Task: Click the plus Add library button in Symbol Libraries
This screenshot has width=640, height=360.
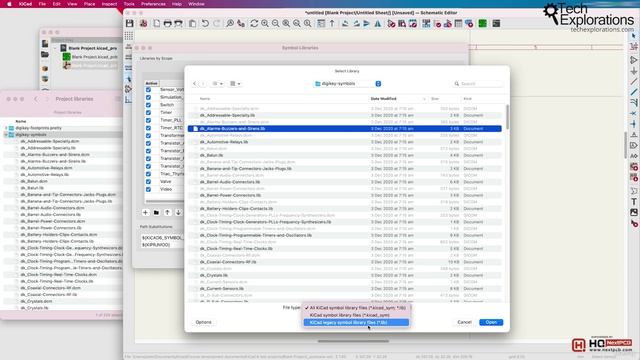Action: (x=145, y=212)
